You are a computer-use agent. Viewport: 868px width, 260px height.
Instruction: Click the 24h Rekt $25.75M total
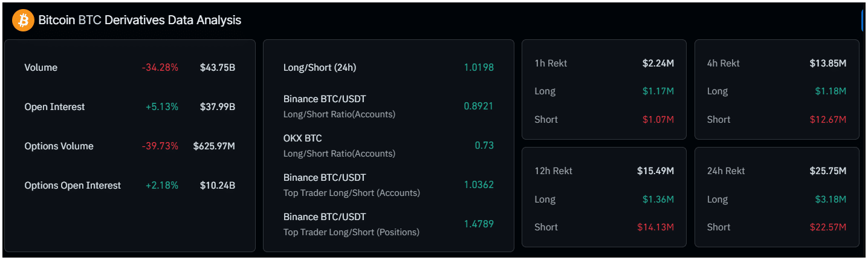point(828,171)
